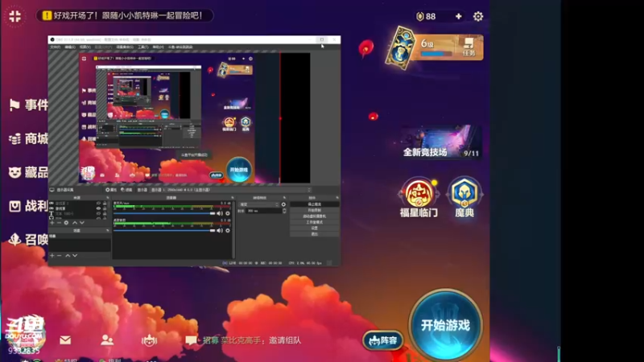The image size is (644, 362).
Task: Open the level 6 pass card
Action: [436, 47]
